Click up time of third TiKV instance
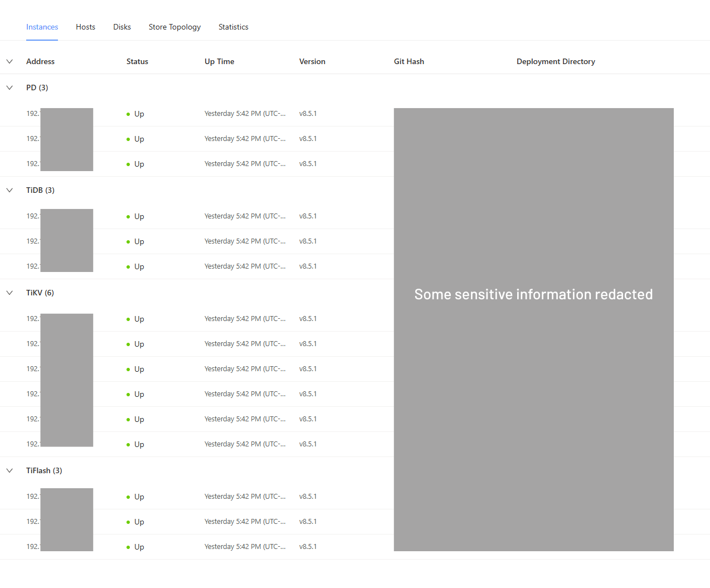710x588 pixels. (245, 369)
